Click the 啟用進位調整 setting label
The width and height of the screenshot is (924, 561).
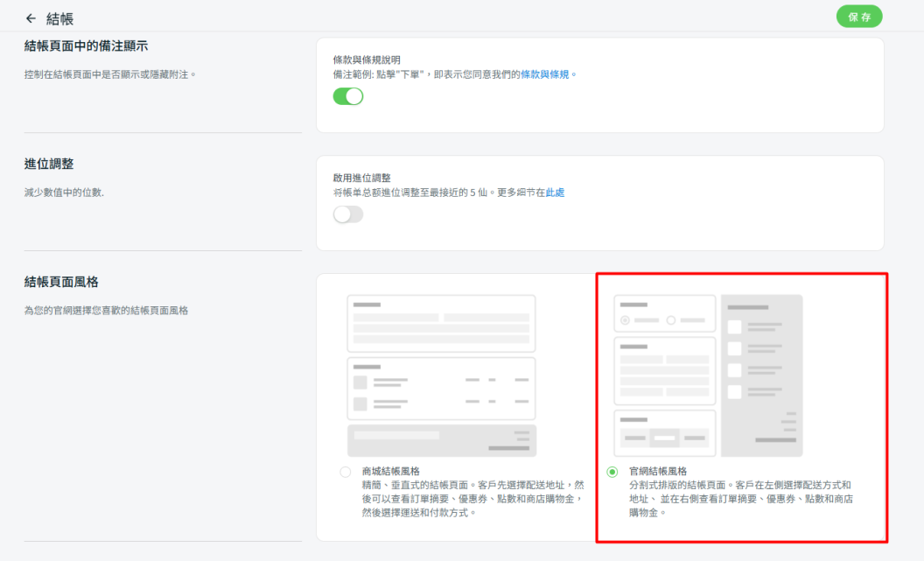click(362, 178)
